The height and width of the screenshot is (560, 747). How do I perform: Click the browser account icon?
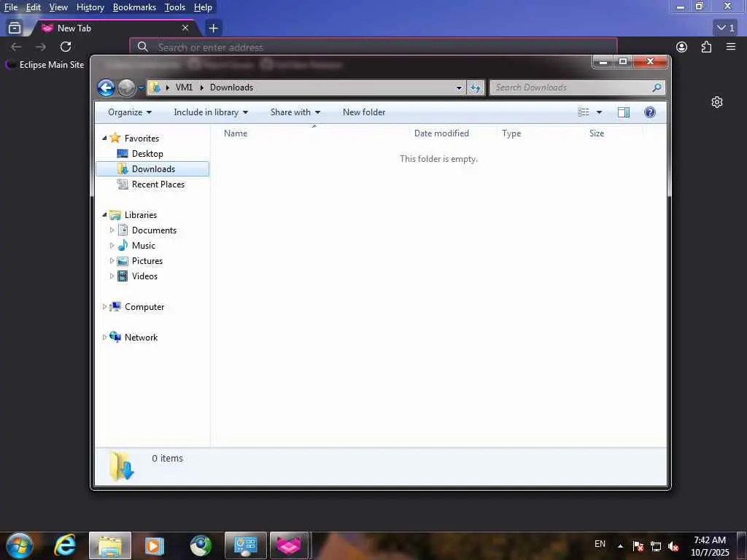click(682, 47)
